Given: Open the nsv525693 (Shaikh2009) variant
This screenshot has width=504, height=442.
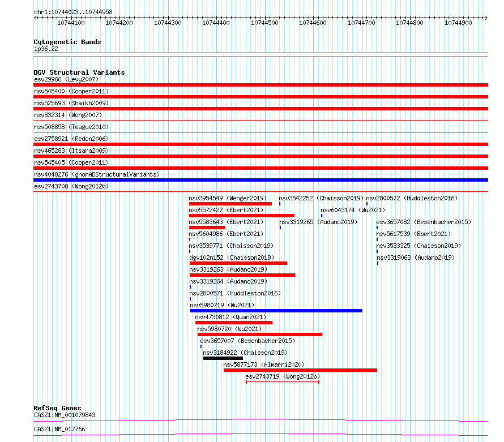Looking at the screenshot, I should coord(71,103).
